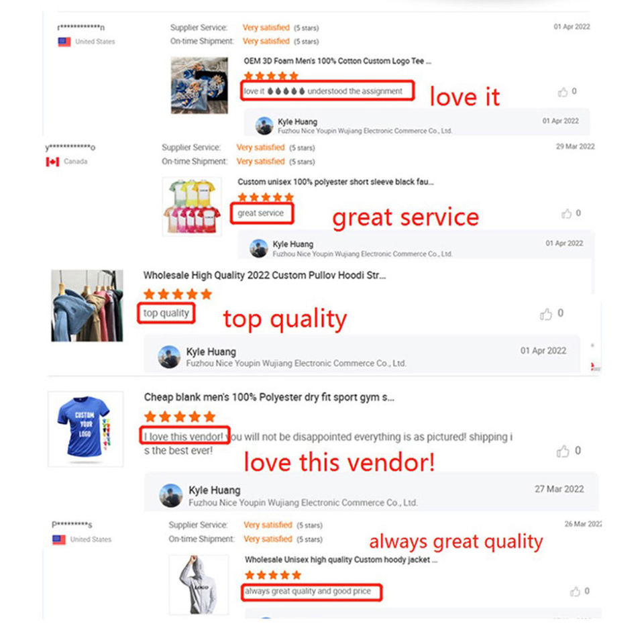Like the 'top quality' review

pyautogui.click(x=546, y=314)
